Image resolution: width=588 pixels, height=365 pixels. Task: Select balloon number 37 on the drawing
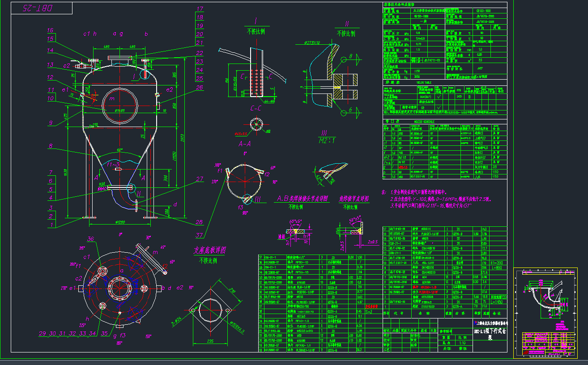tap(198, 234)
